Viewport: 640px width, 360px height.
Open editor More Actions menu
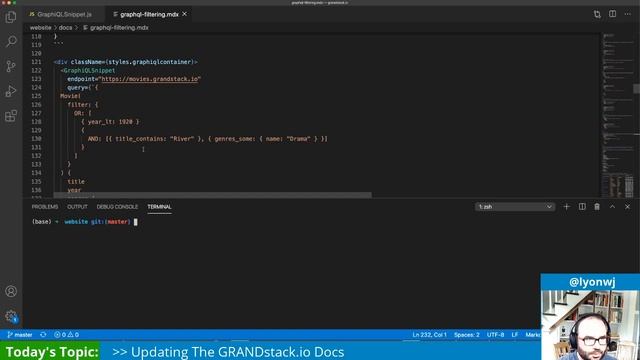pos(628,14)
